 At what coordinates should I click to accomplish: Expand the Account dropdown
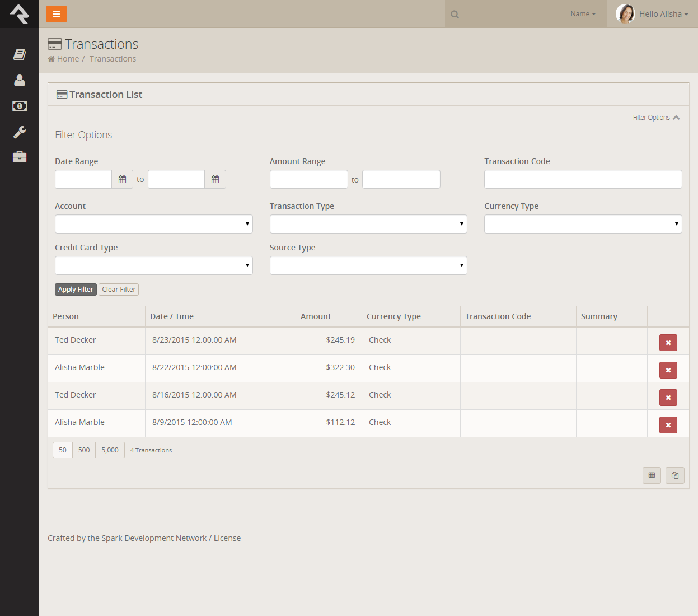[153, 224]
